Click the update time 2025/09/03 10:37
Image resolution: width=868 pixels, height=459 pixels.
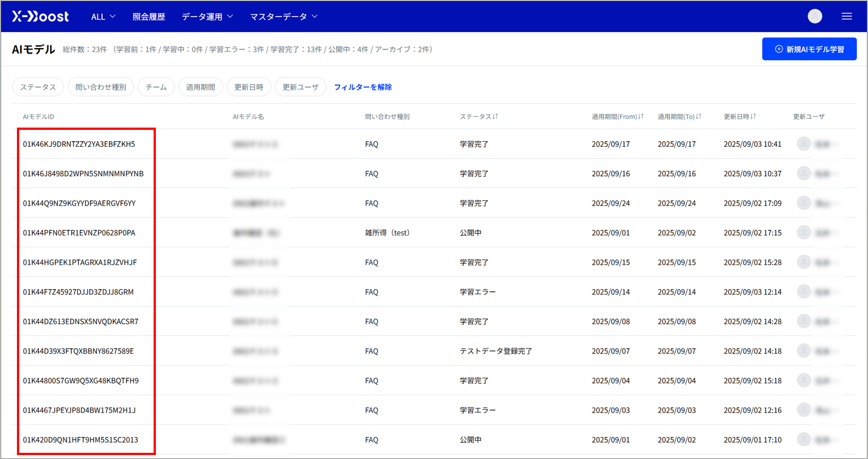(753, 173)
